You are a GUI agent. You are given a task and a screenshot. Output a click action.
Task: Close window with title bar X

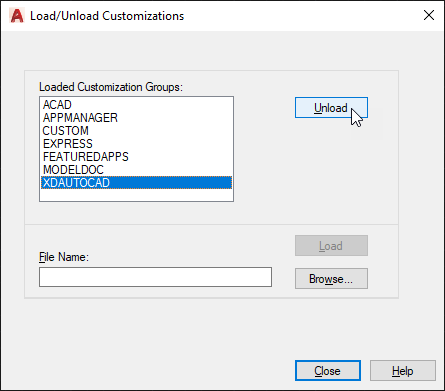click(429, 15)
